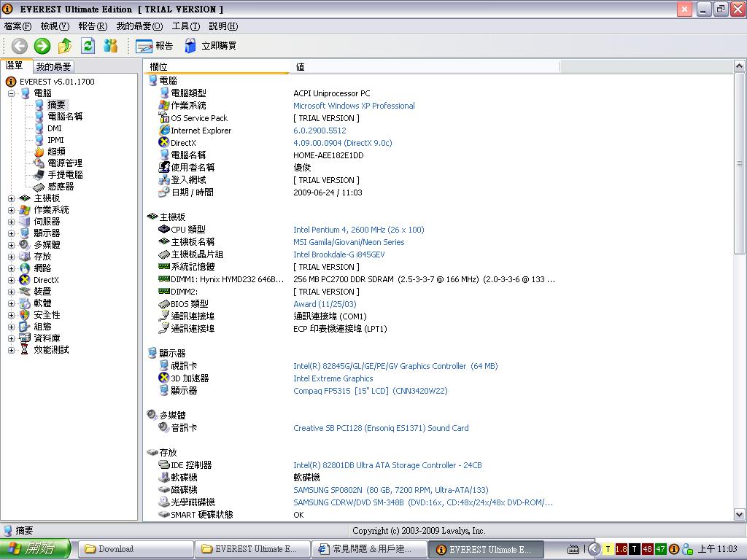
Task: Switch to Download taskbar window
Action: [135, 549]
